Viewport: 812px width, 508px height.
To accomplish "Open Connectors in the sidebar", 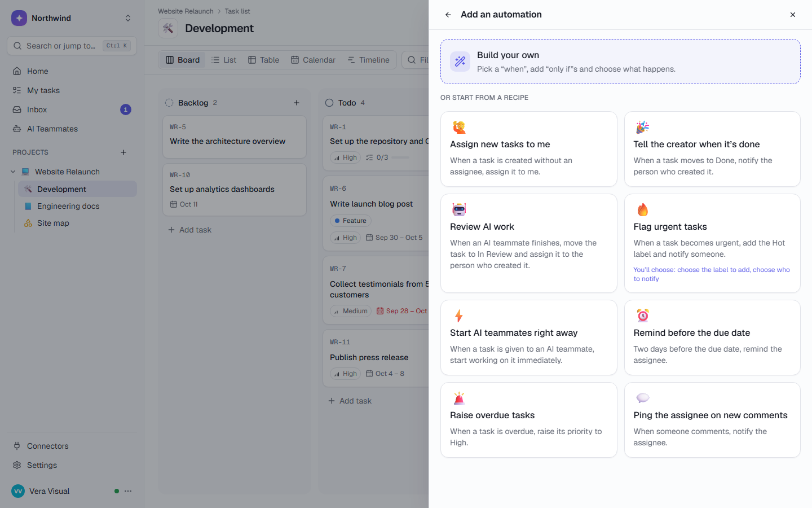I will point(72,446).
